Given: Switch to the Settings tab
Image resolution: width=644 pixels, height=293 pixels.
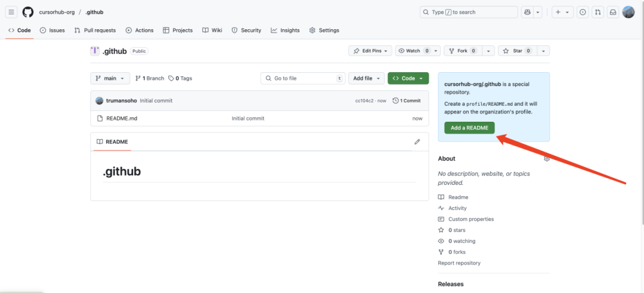Looking at the screenshot, I should 324,30.
